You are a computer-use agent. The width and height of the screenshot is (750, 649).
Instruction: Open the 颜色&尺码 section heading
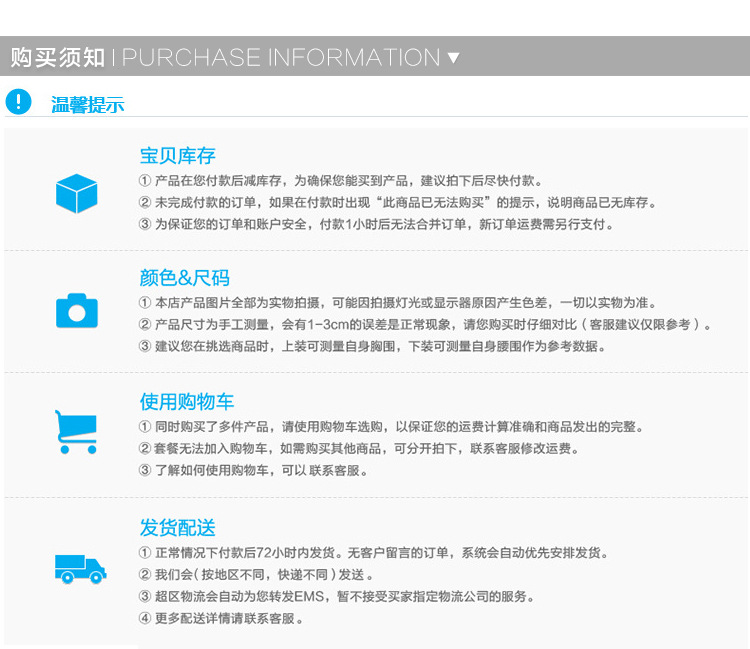184,277
